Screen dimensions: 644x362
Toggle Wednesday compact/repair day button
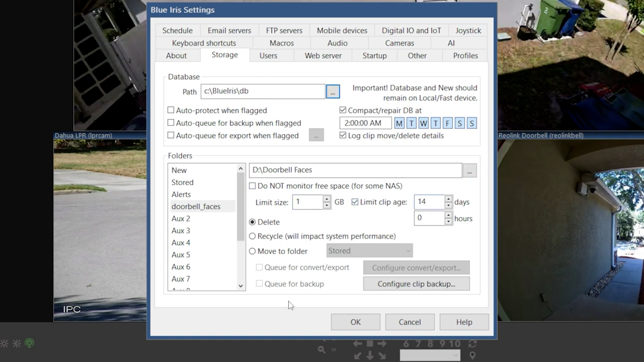[423, 123]
